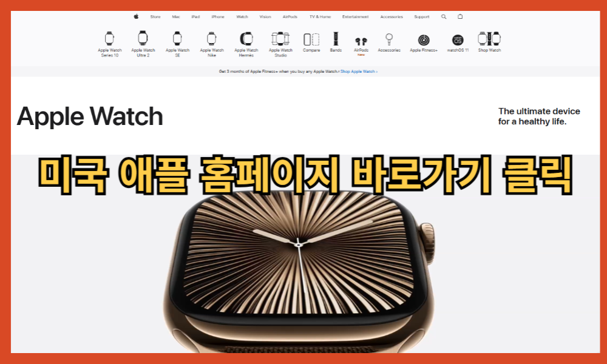Open the Apple Watch Nike icon
607x364 pixels.
(x=211, y=39)
